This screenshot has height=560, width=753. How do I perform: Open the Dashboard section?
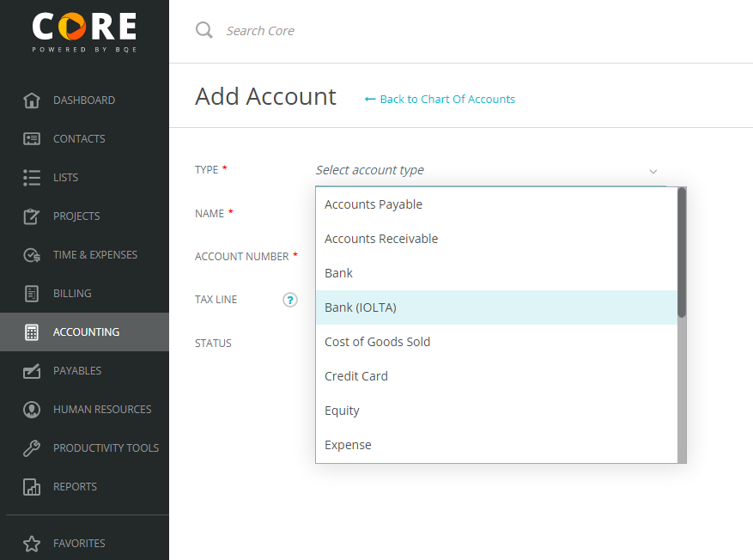point(84,100)
